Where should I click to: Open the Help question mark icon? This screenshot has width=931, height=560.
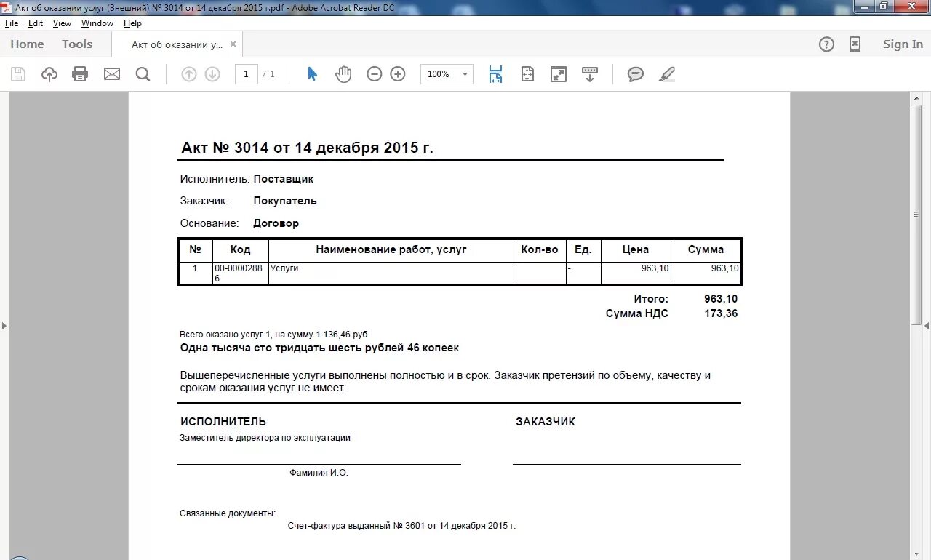coord(826,44)
